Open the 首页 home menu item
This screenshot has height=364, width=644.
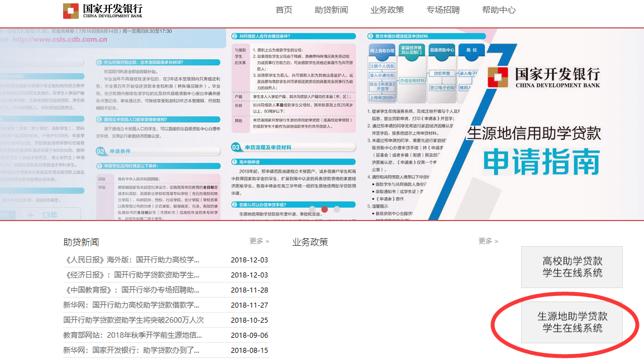coord(284,10)
